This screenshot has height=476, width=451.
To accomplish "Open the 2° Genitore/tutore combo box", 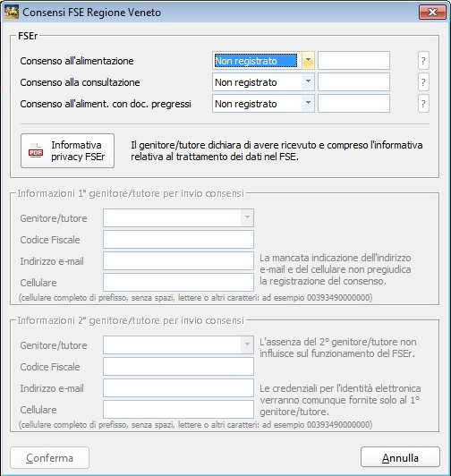I will tap(178, 344).
